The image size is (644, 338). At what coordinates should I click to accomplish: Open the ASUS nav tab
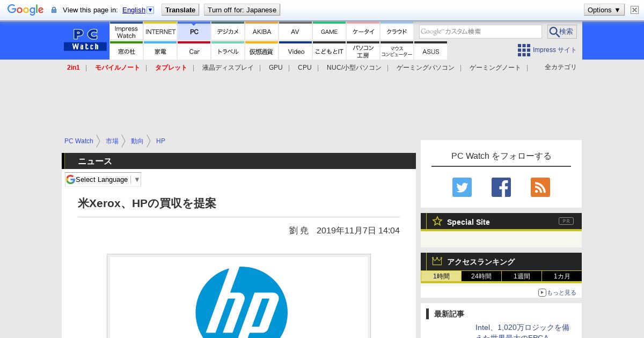(431, 51)
